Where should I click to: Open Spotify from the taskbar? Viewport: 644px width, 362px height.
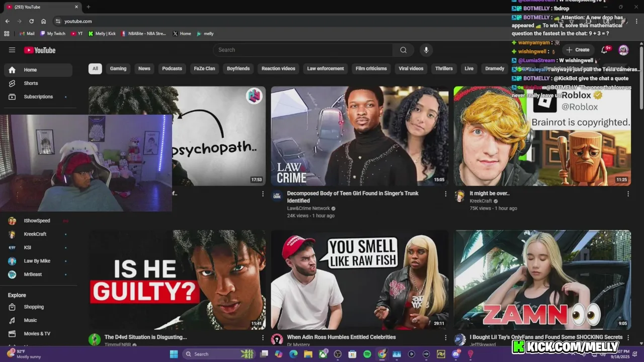coord(367,354)
